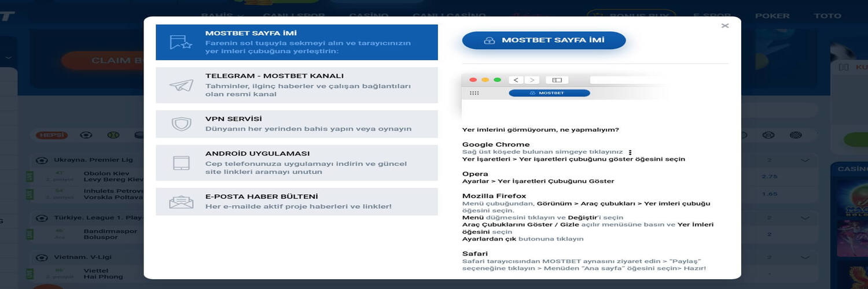The width and height of the screenshot is (868, 289).
Task: Click the red dot in browser illustration
Action: coord(473,80)
